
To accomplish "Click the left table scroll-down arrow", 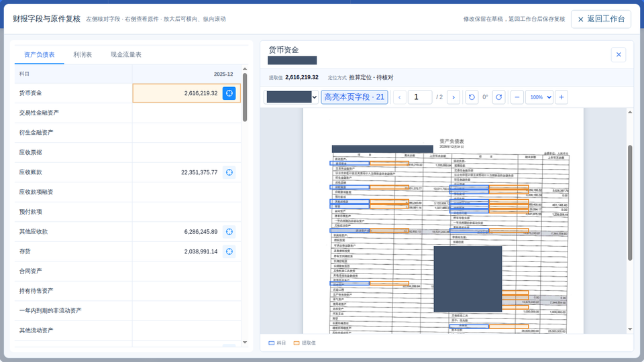I will tap(245, 343).
